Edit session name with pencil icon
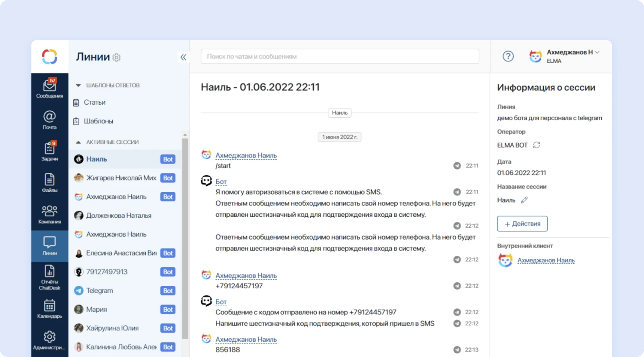Viewport: 644px width, 357px height. click(x=524, y=200)
